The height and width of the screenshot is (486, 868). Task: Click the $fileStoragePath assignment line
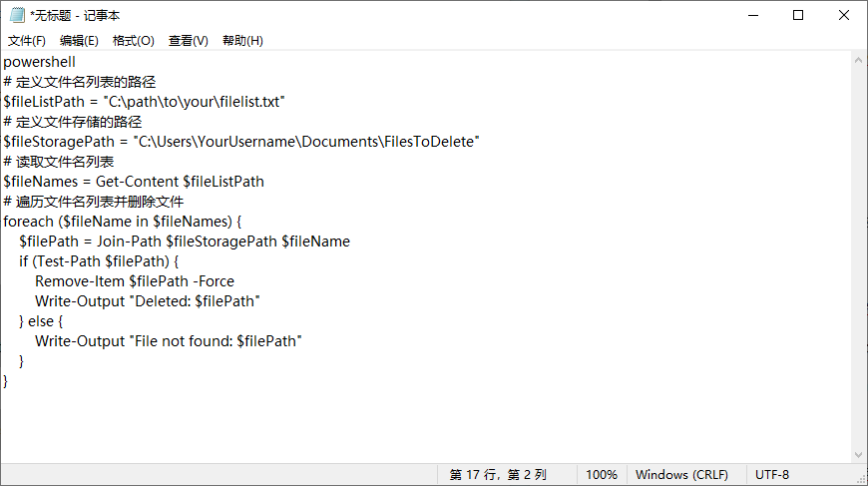[241, 142]
